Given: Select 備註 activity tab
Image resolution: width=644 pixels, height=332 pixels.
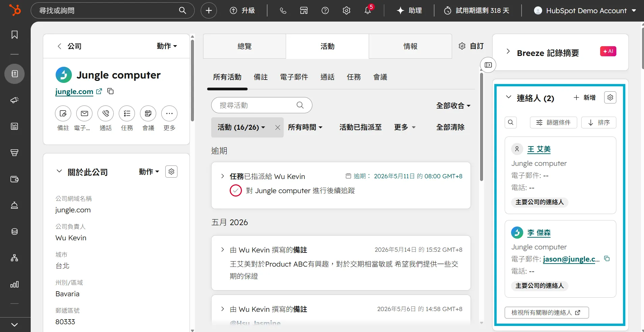Looking at the screenshot, I should (x=260, y=77).
